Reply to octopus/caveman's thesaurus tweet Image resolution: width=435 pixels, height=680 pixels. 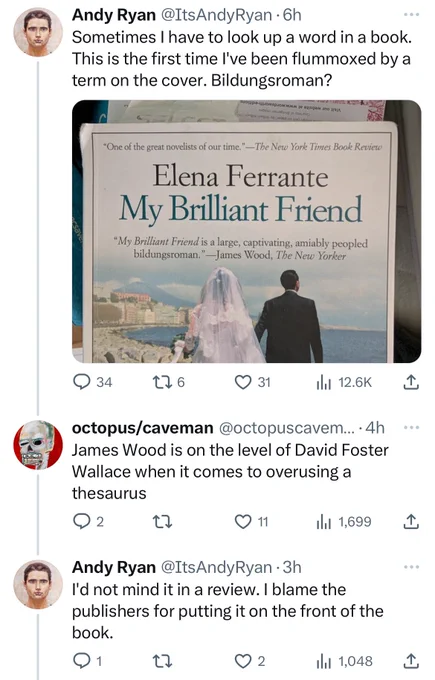[x=88, y=521]
